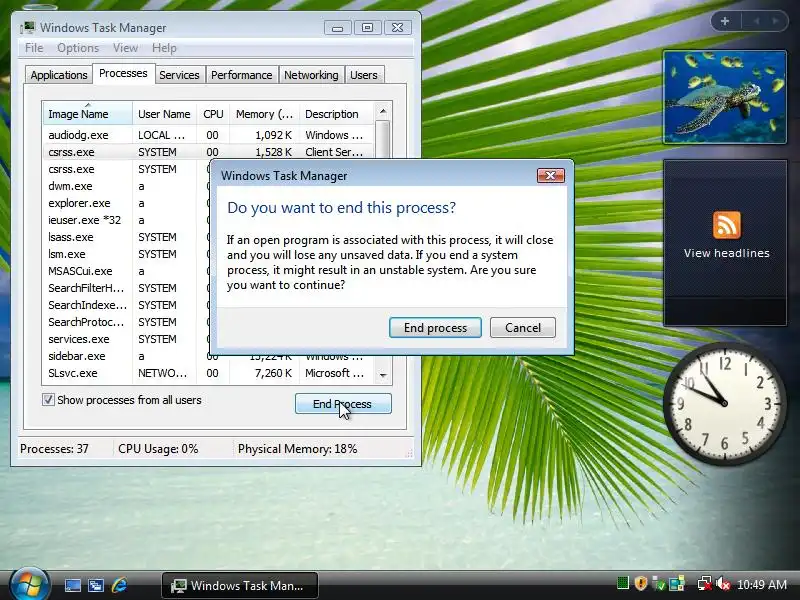Toggle Show processes from all users
800x600 pixels.
[x=48, y=399]
